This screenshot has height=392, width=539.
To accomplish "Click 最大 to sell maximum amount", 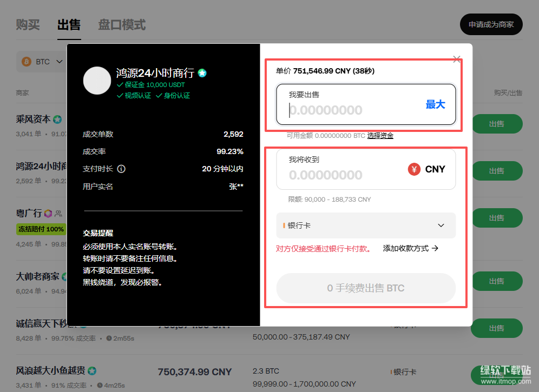I will (x=435, y=105).
